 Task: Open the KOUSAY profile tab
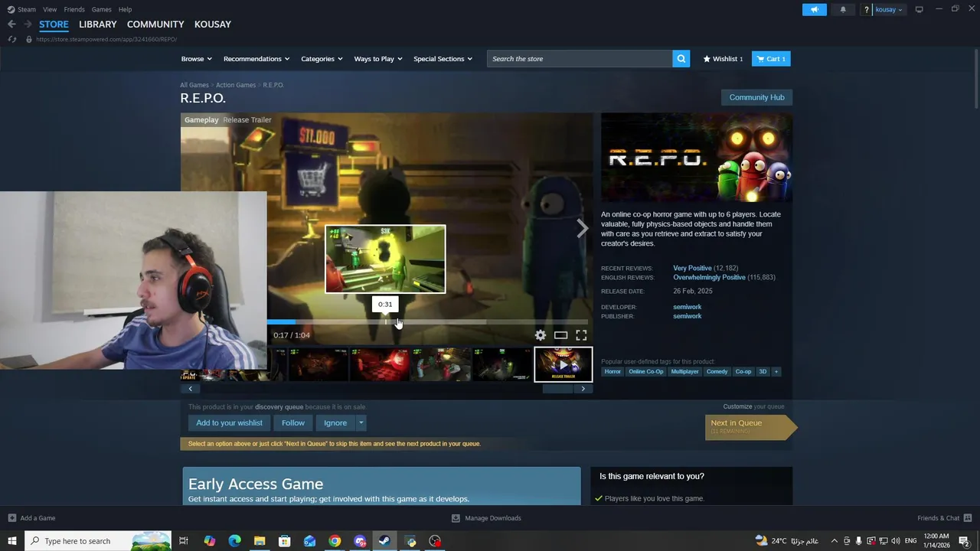[x=213, y=24]
